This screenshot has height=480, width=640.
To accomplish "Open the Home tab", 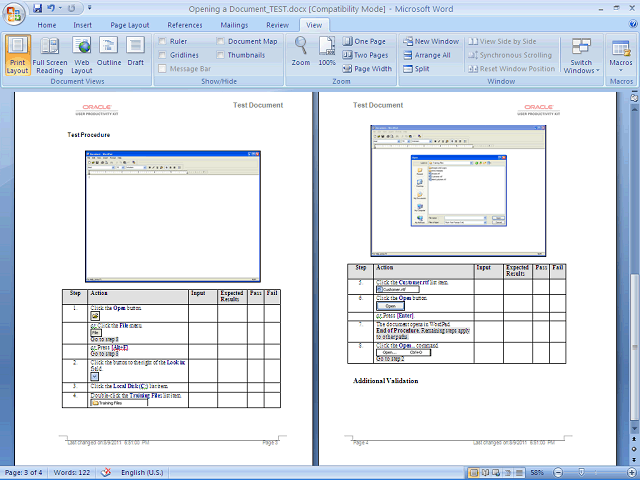I will point(47,25).
